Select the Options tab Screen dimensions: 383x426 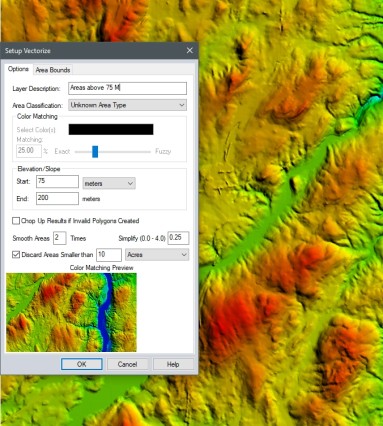click(x=18, y=69)
